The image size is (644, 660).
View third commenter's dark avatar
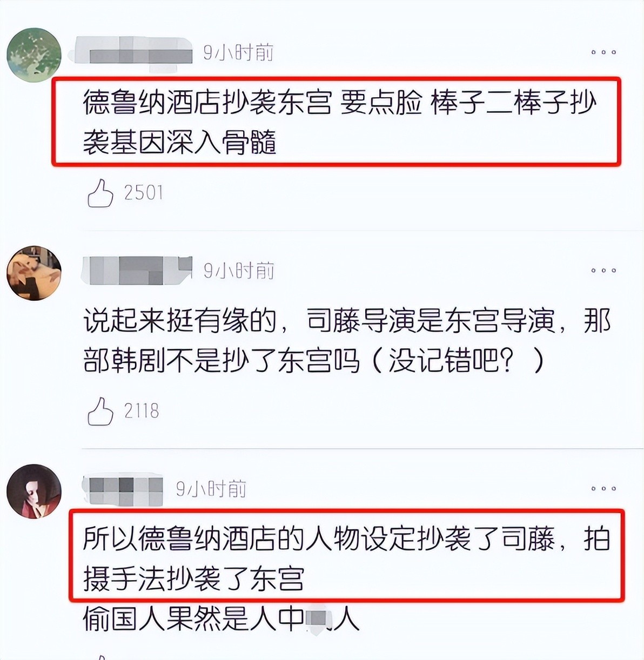(x=33, y=491)
